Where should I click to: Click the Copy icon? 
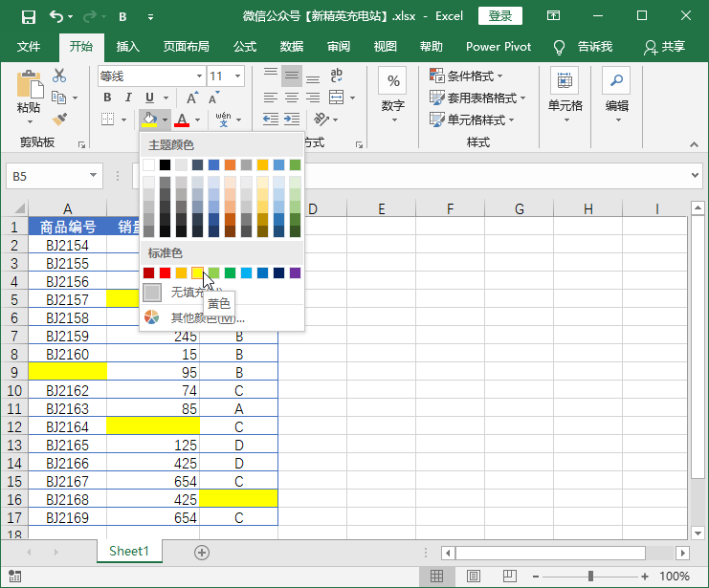click(59, 98)
